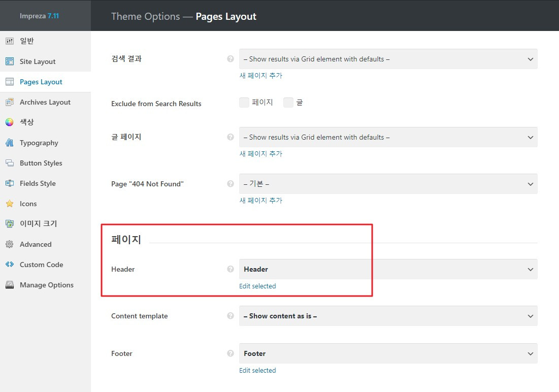Viewport: 559px width, 392px height.
Task: Click 새 페이지 추가 under 404 page
Action: point(260,201)
